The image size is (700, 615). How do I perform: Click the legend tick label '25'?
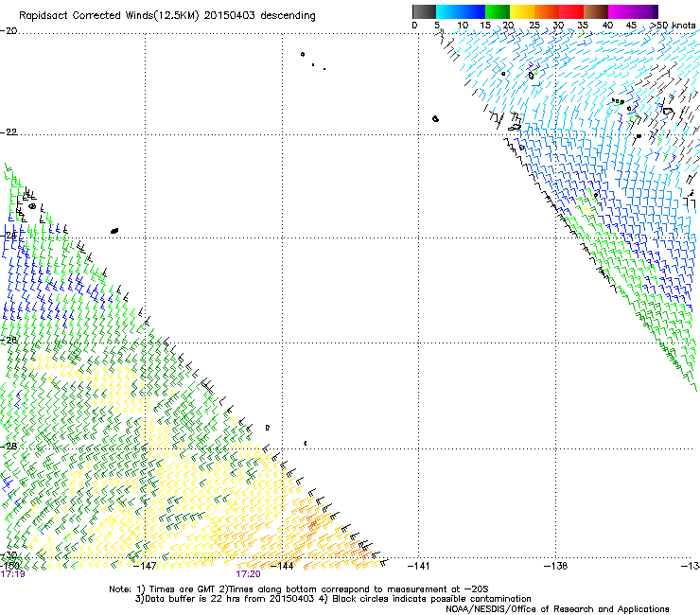[x=534, y=26]
